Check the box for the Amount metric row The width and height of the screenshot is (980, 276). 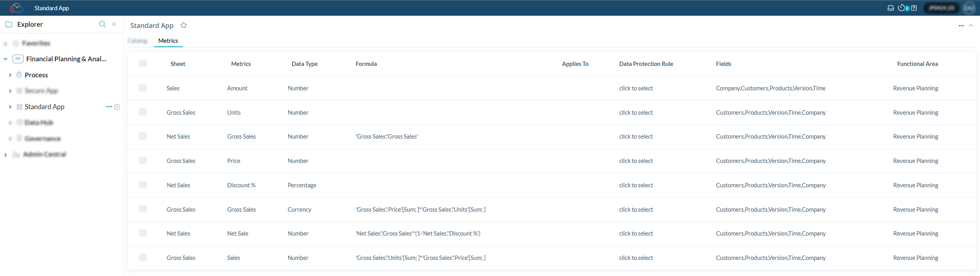[x=143, y=88]
